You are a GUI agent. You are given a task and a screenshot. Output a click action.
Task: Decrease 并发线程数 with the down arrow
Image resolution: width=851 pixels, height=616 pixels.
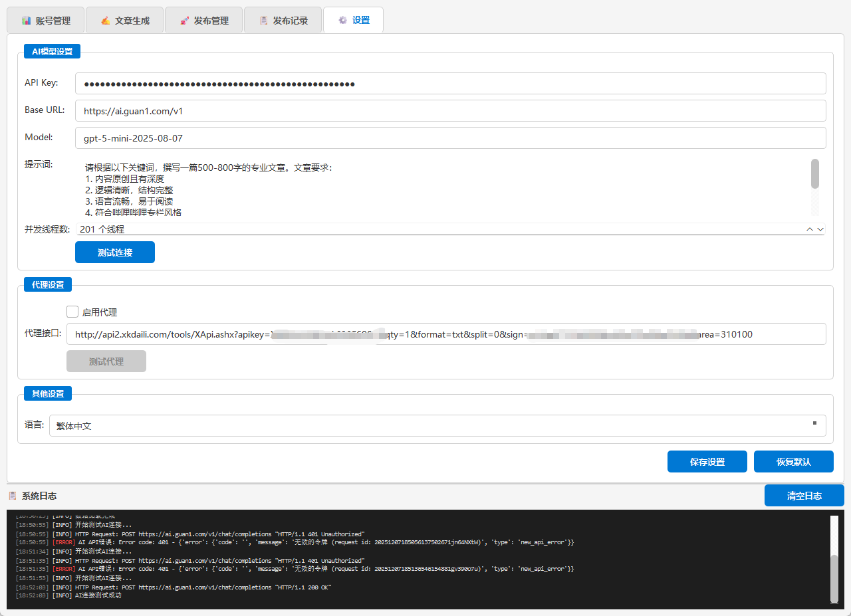click(x=820, y=229)
